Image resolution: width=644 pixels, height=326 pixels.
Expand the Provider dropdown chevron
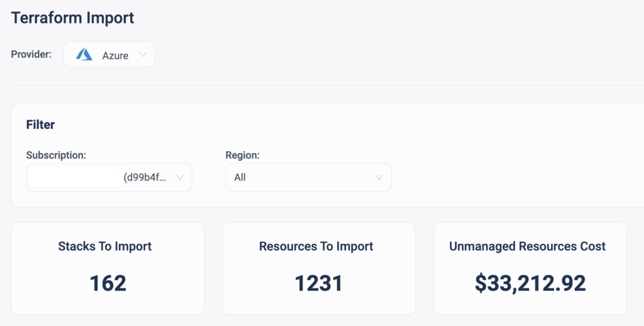click(x=143, y=54)
